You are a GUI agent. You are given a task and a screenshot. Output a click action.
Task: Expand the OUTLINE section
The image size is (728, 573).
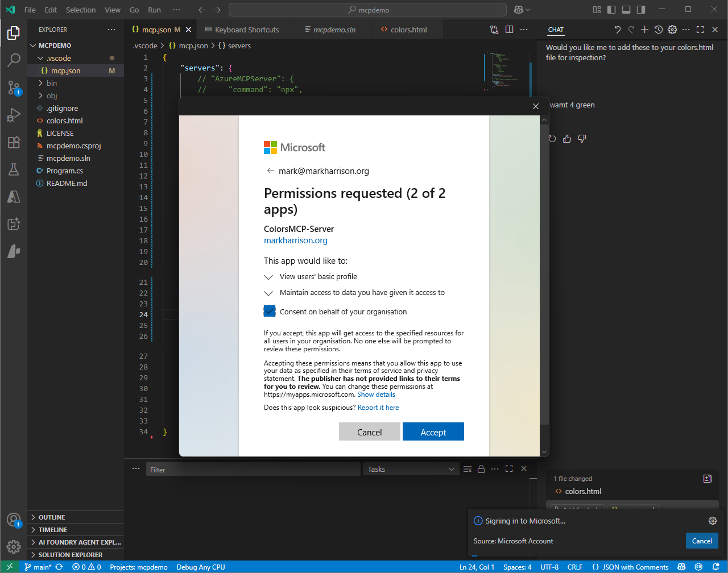tap(76, 517)
